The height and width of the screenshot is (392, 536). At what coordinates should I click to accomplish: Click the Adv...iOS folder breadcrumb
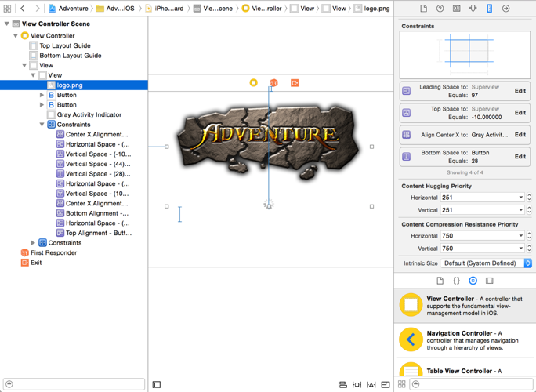115,8
